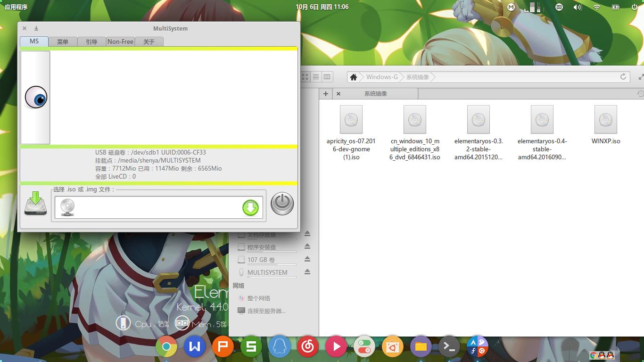Launch WPS Presentation from the dock
Viewport: 644px width, 362px height.
[x=223, y=347]
